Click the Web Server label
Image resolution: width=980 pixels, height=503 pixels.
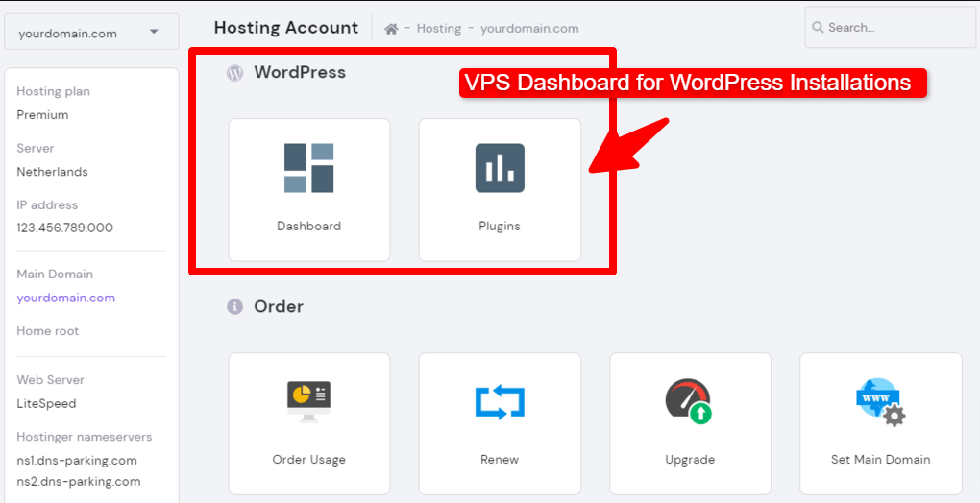tap(51, 380)
